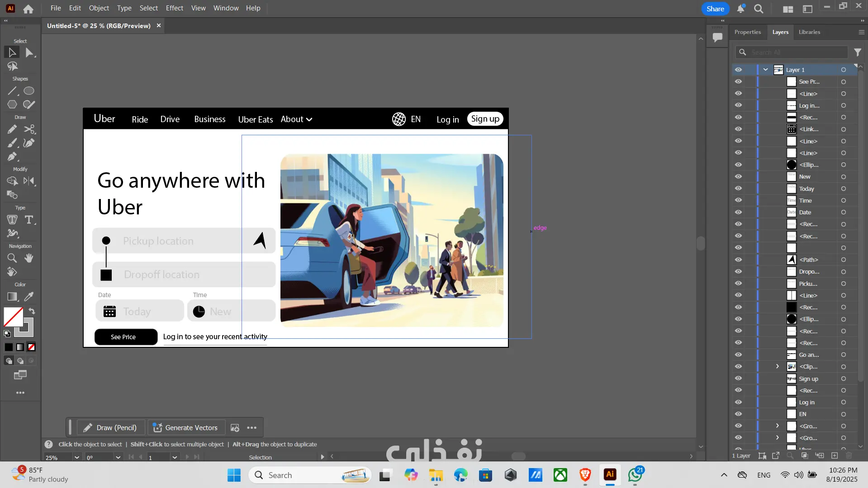The width and height of the screenshot is (868, 488).
Task: Select the Polygon shape tool
Action: [12, 104]
